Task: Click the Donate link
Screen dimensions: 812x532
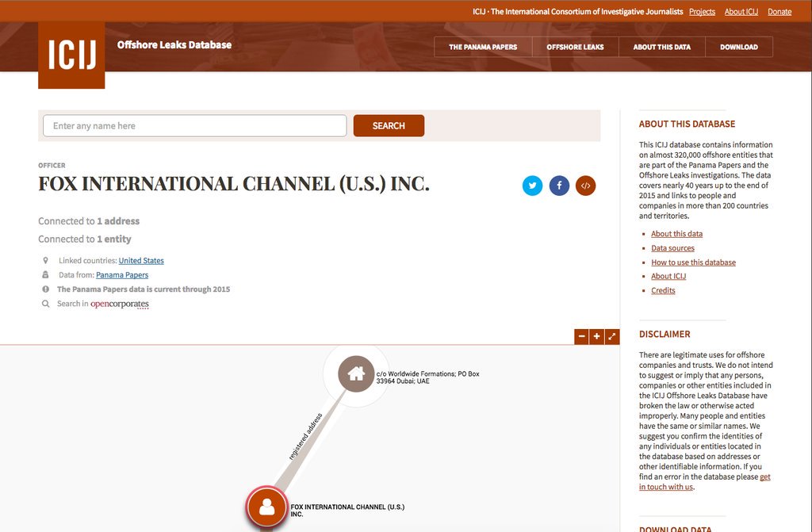Action: [779, 11]
